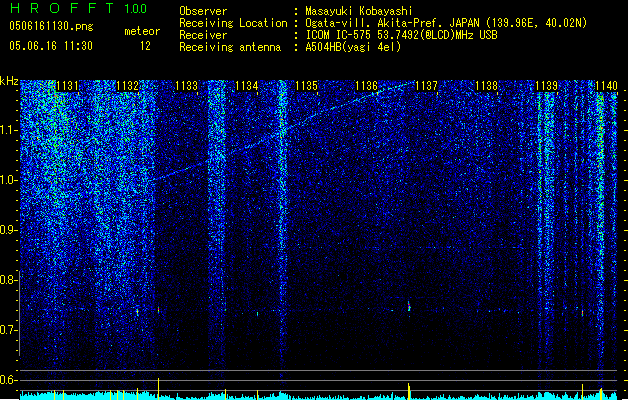The height and width of the screenshot is (400, 629).
Task: Click the 1131 time marker
Action: pyautogui.click(x=67, y=86)
